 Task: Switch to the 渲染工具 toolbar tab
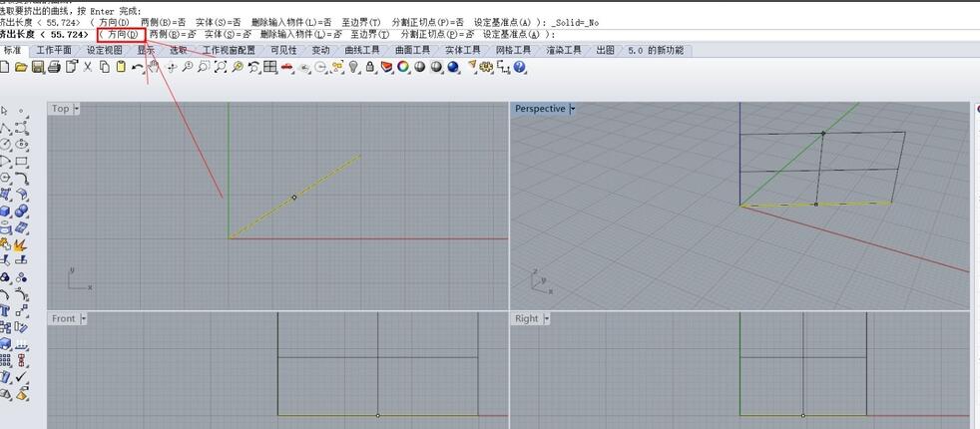tap(564, 50)
